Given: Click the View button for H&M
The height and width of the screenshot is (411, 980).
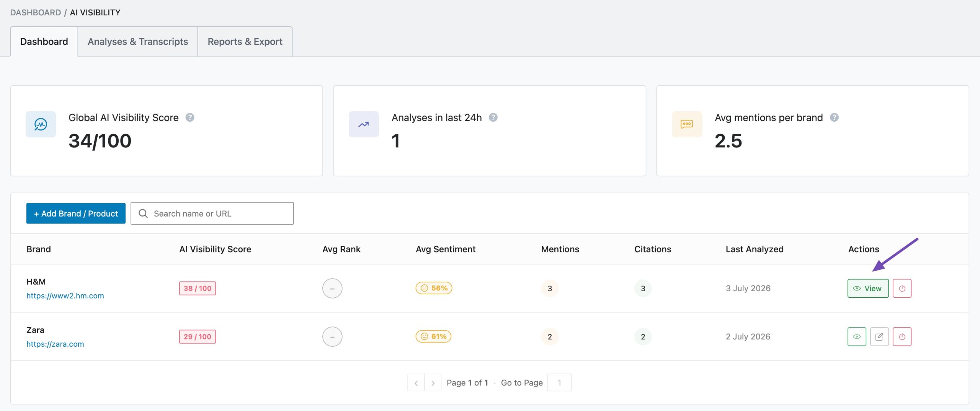Looking at the screenshot, I should pyautogui.click(x=868, y=288).
